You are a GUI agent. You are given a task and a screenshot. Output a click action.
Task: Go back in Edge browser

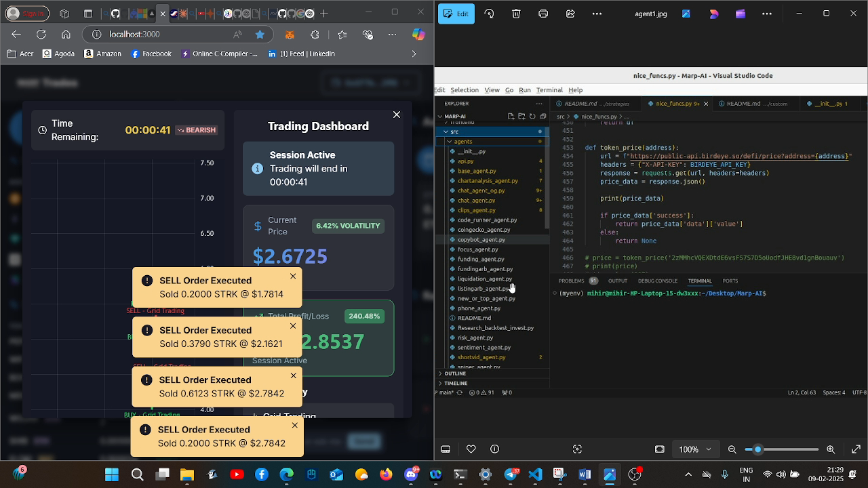point(16,35)
